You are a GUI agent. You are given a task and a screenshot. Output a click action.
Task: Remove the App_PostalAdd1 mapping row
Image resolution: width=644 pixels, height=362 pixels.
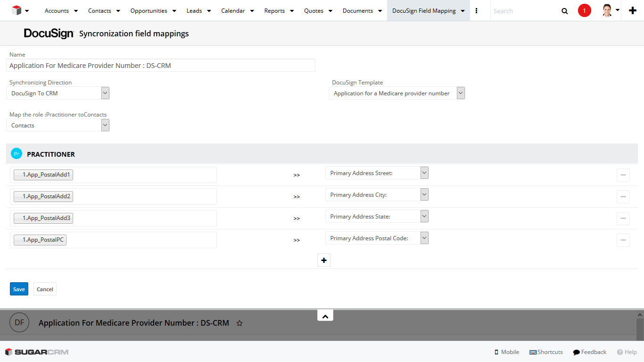coord(623,175)
